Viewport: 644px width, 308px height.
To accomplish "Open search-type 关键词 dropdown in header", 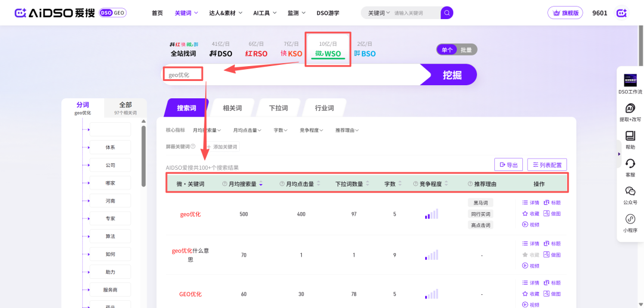I will [379, 13].
